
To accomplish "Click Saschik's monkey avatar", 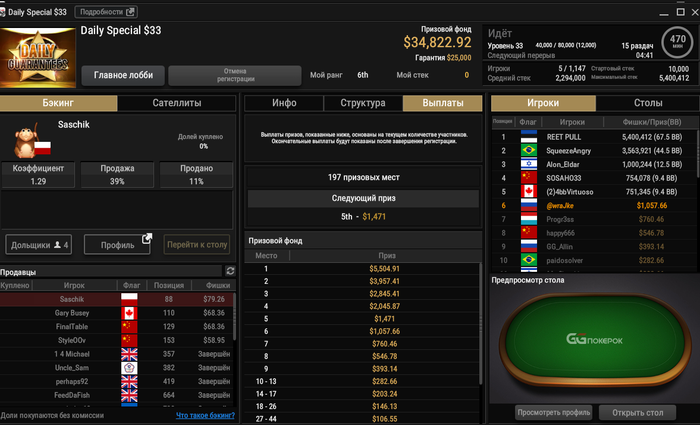I will 26,142.
